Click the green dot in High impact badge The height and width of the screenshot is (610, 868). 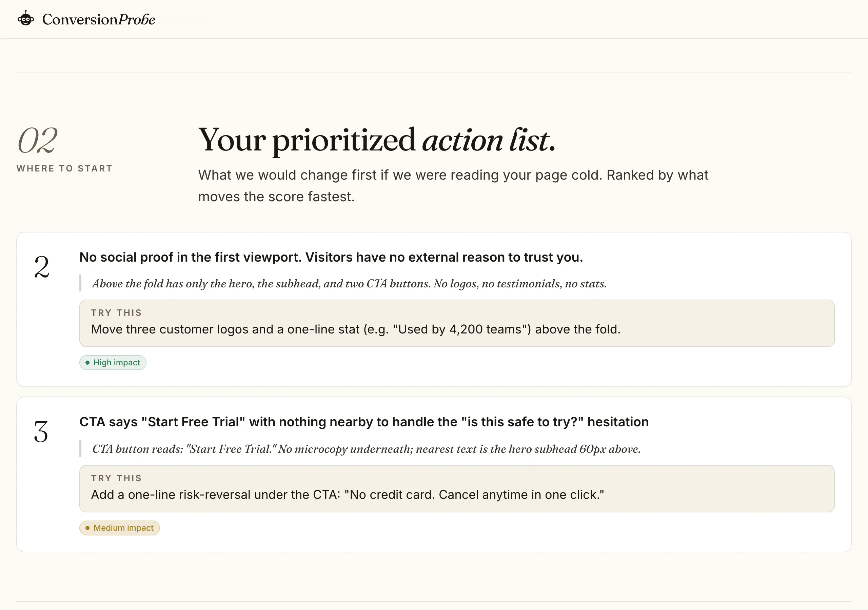(87, 363)
